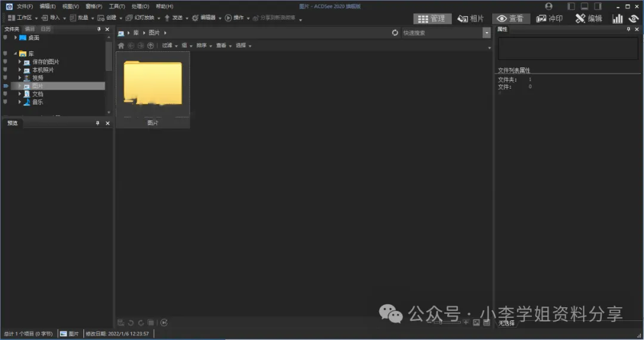This screenshot has width=644, height=340.
Task: Select 视频 in the folder tree
Action: 38,78
